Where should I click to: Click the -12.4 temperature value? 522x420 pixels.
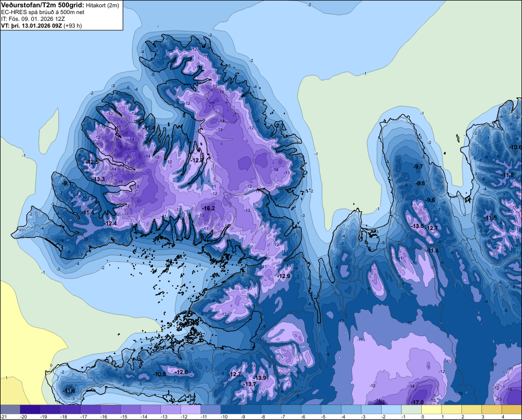(x=111, y=223)
